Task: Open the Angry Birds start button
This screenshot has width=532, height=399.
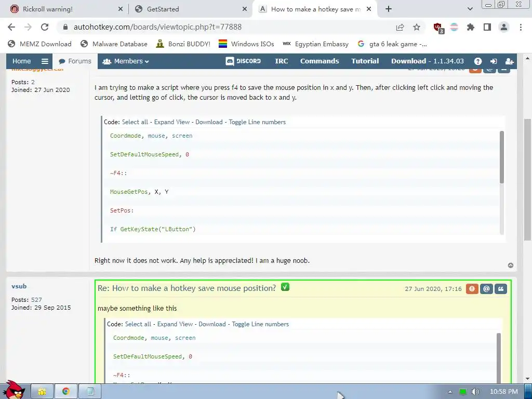Action: pyautogui.click(x=14, y=390)
